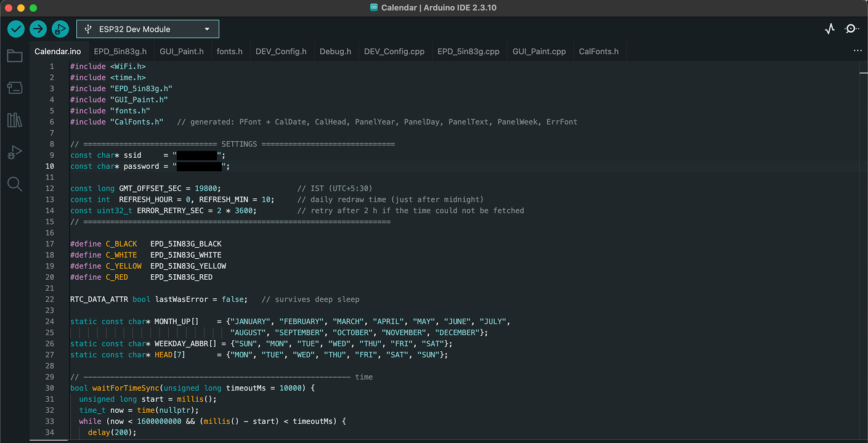Click the waitForTimeSync function name

[126, 388]
